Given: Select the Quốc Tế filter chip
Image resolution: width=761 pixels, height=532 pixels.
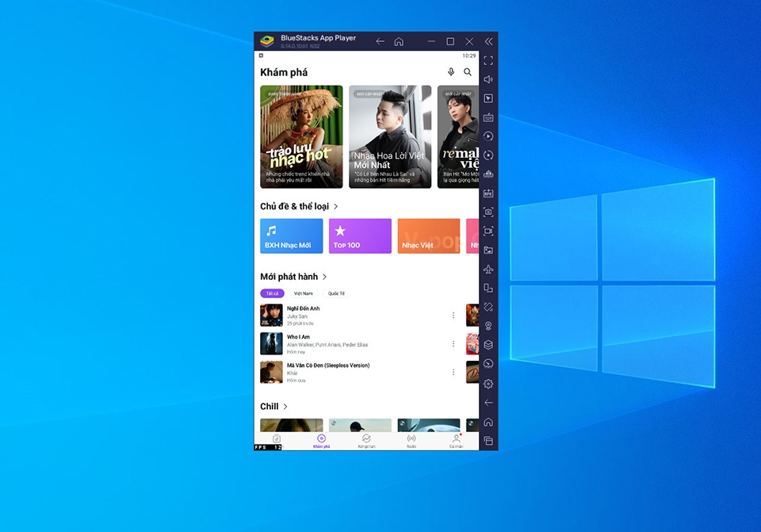Looking at the screenshot, I should pyautogui.click(x=336, y=293).
